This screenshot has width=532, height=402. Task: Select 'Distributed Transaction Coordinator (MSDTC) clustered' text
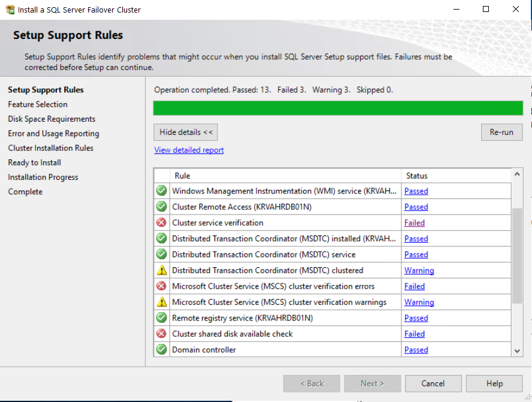267,270
